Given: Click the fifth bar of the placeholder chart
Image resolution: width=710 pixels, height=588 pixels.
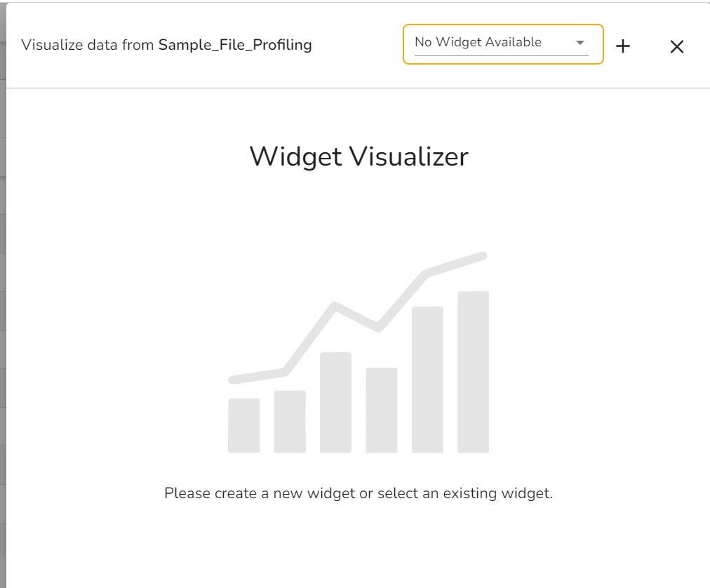Looking at the screenshot, I should click(427, 379).
